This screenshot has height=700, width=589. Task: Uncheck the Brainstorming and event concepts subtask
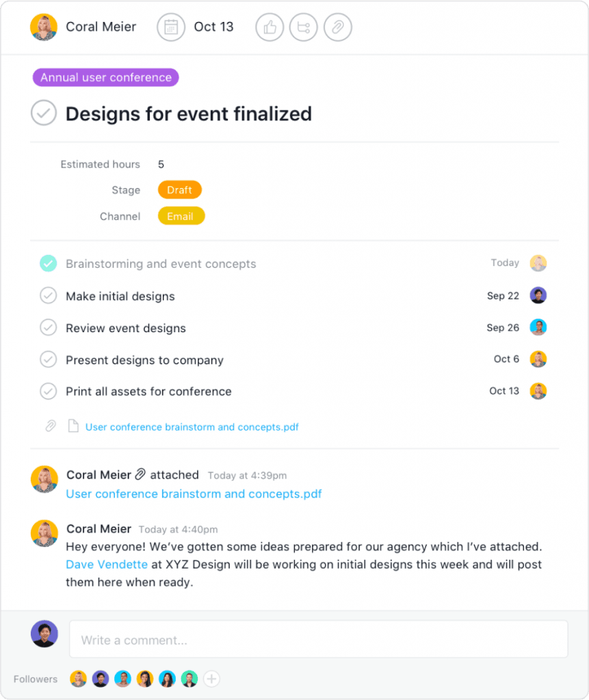(x=48, y=263)
